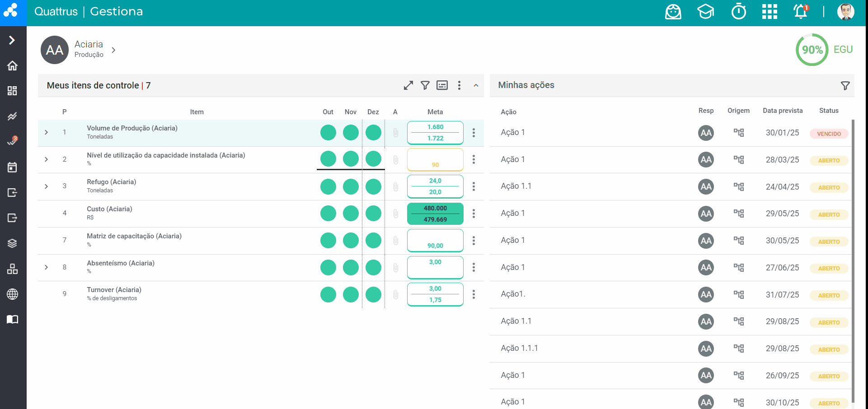The width and height of the screenshot is (868, 409).
Task: Maximize the control items panel
Action: 408,85
